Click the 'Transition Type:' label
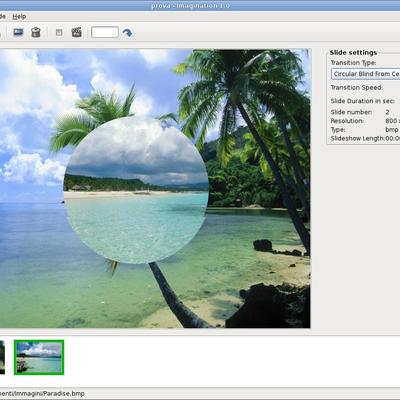The height and width of the screenshot is (400, 400). coord(353,63)
